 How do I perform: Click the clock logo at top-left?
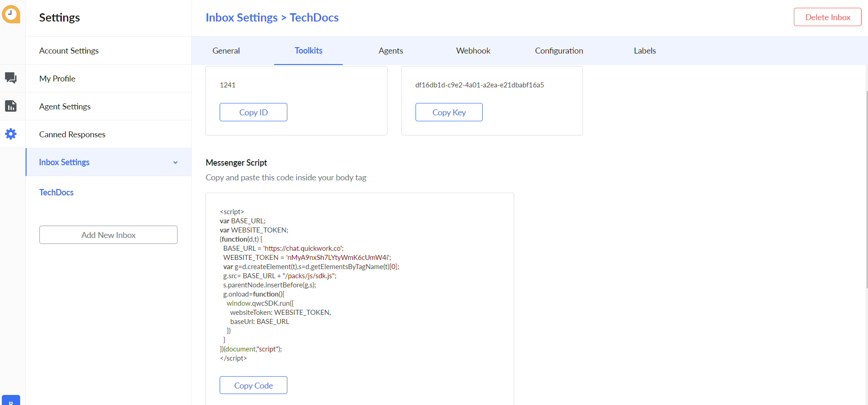click(11, 14)
